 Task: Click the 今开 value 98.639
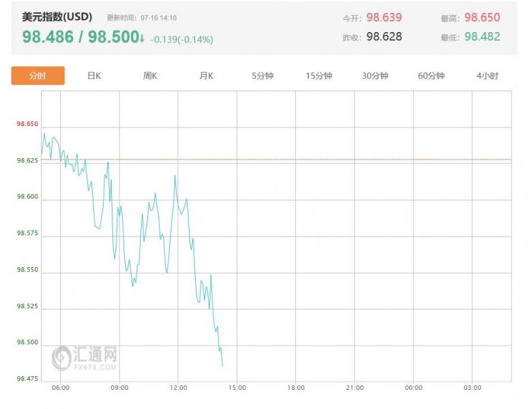coord(384,18)
